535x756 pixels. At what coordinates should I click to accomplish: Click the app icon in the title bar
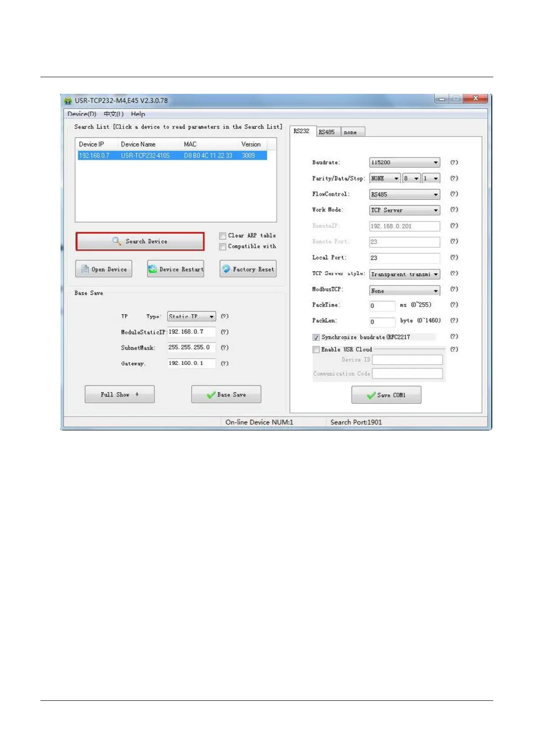click(68, 101)
